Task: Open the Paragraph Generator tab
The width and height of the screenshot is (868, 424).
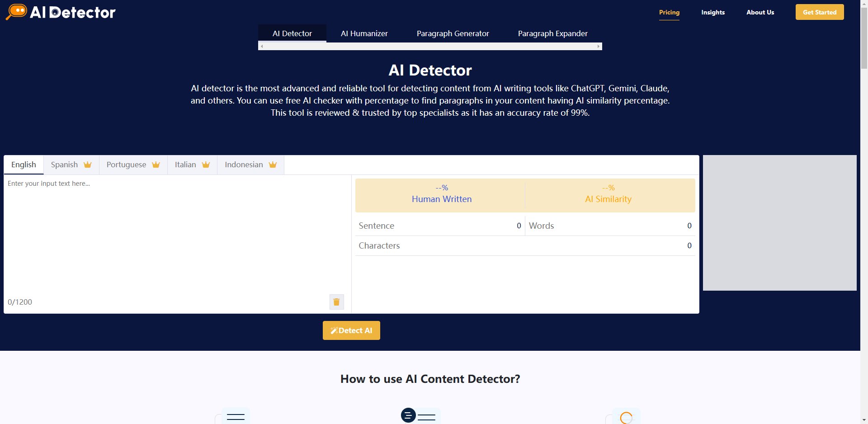Action: 453,33
